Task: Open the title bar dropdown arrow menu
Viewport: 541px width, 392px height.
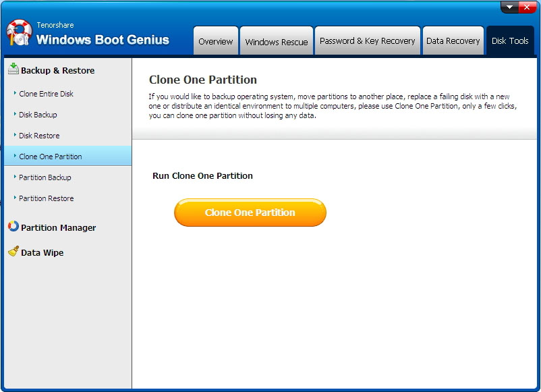Action: tap(509, 7)
